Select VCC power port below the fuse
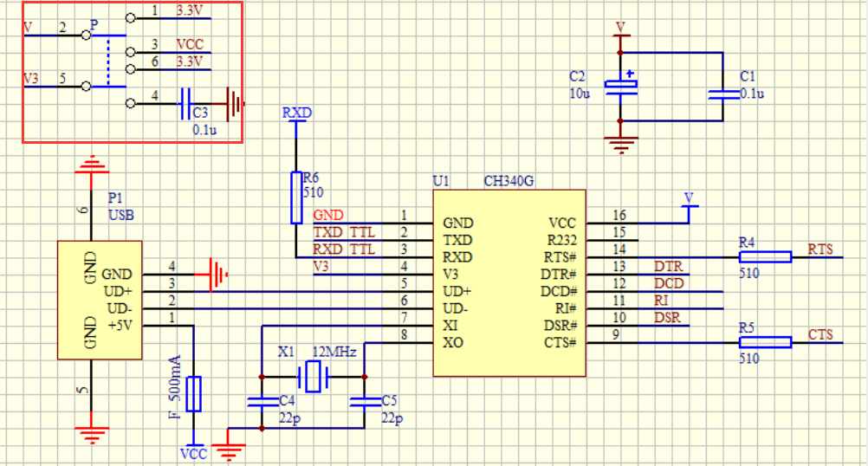868x466 pixels. pyautogui.click(x=193, y=453)
